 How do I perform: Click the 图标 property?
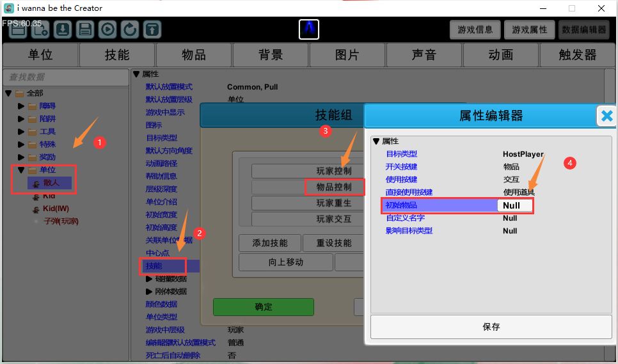tap(154, 125)
